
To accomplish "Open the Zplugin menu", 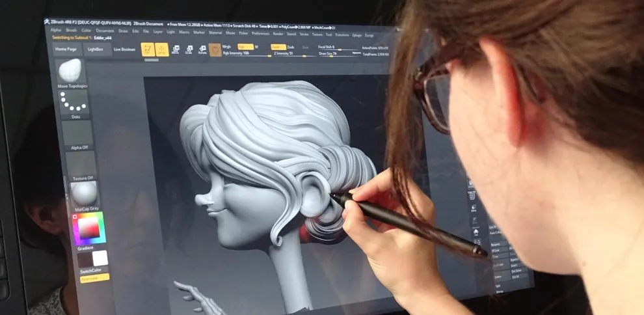I will (357, 35).
